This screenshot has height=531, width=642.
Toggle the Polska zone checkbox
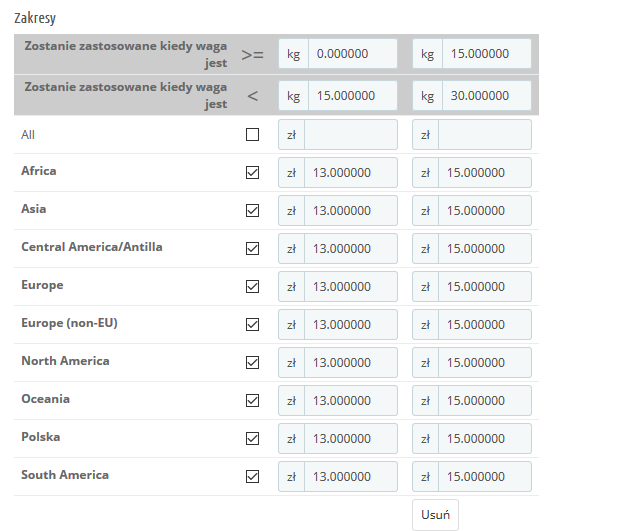(252, 439)
